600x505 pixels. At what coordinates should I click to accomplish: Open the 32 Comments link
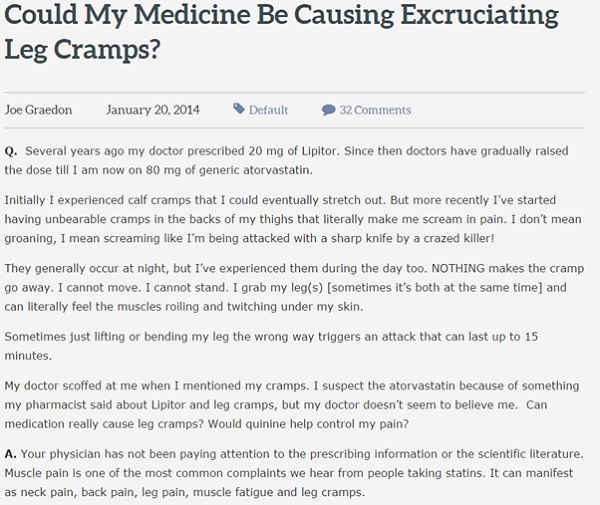coord(375,110)
